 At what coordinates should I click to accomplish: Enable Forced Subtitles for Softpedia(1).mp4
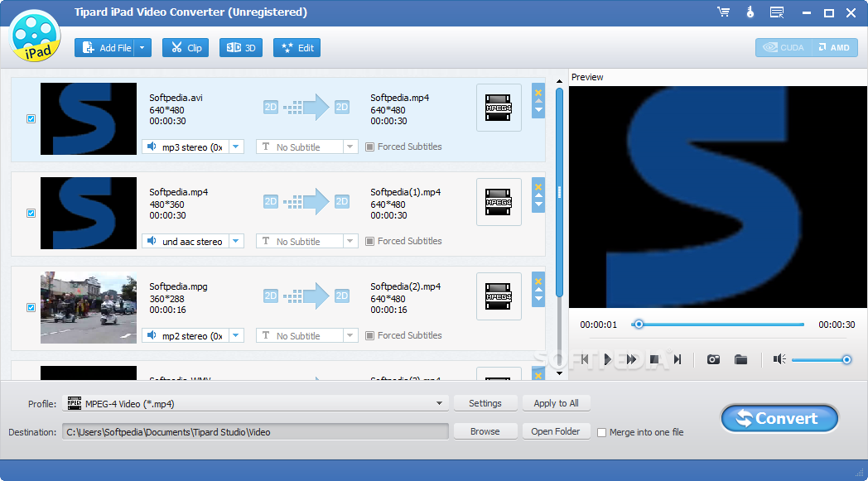point(369,241)
